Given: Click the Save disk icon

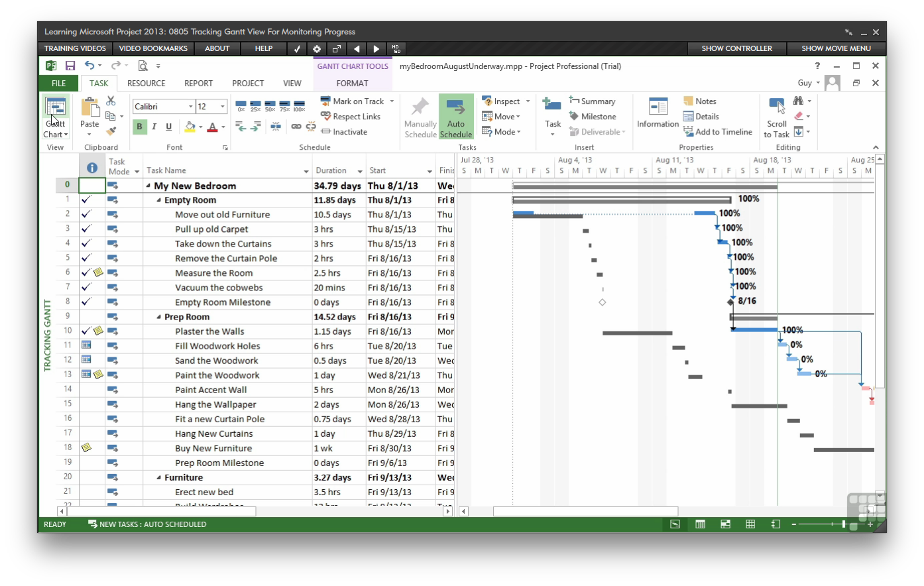Looking at the screenshot, I should [x=70, y=66].
